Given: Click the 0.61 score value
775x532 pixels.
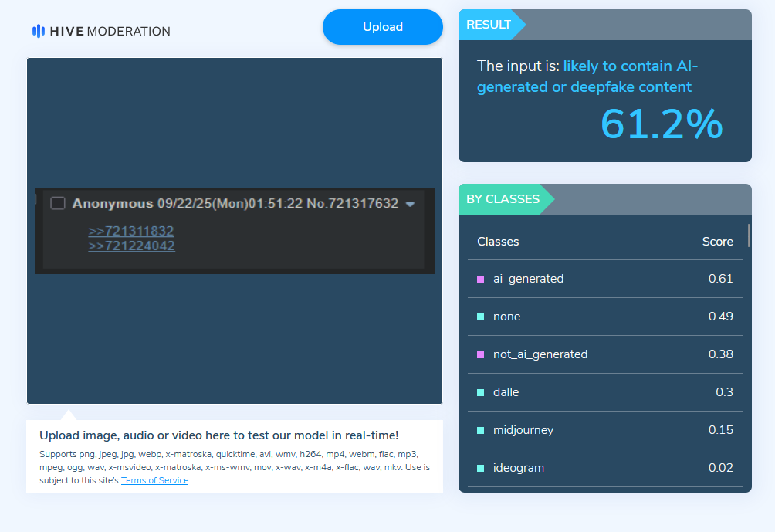Looking at the screenshot, I should tap(721, 279).
